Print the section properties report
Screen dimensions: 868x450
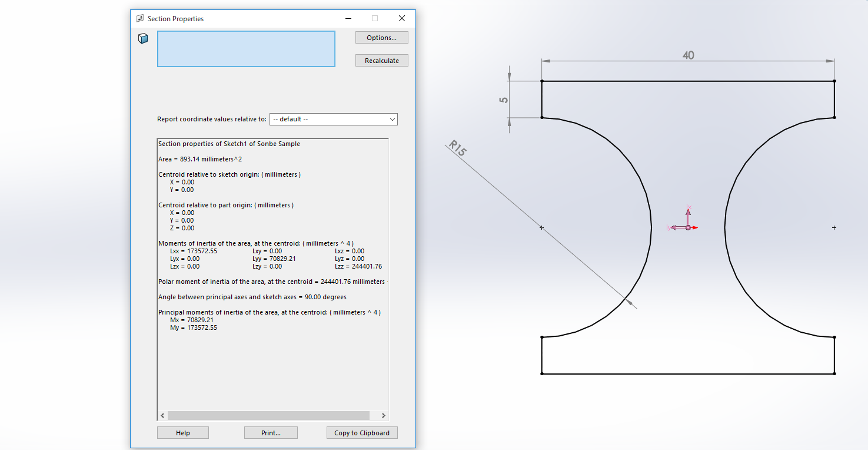pyautogui.click(x=271, y=433)
